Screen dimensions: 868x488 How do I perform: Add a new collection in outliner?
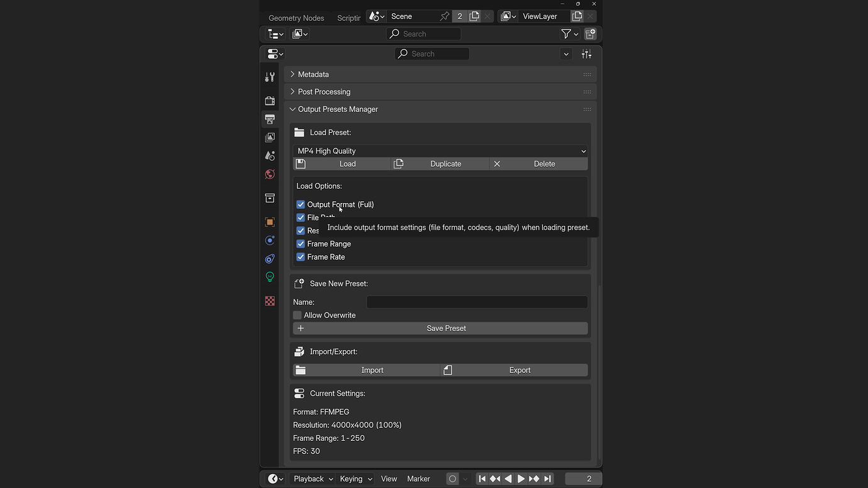click(590, 34)
